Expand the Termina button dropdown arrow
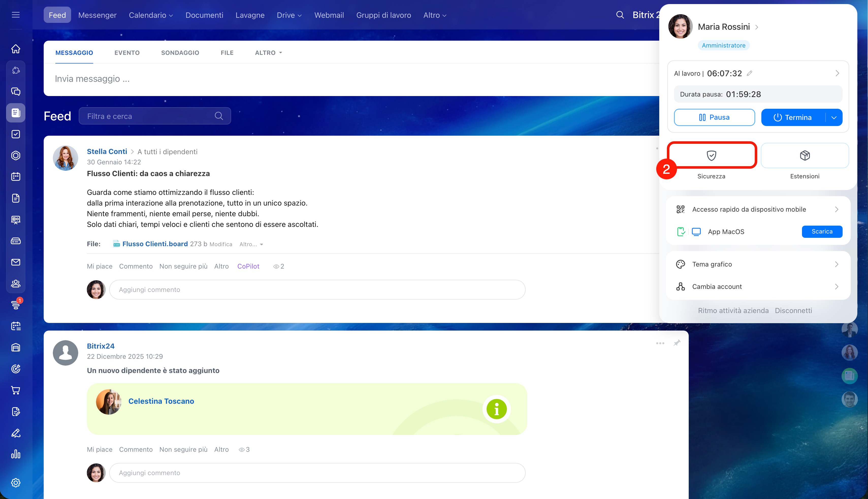 [x=834, y=118]
